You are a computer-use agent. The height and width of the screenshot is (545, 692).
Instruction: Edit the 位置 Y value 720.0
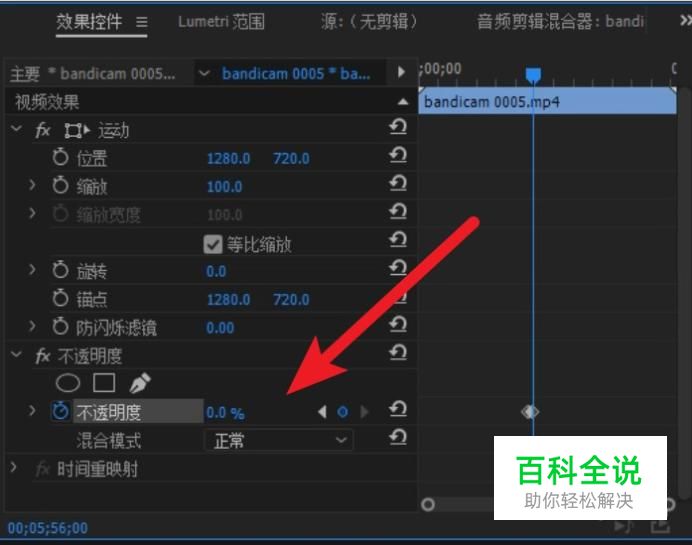pyautogui.click(x=291, y=158)
